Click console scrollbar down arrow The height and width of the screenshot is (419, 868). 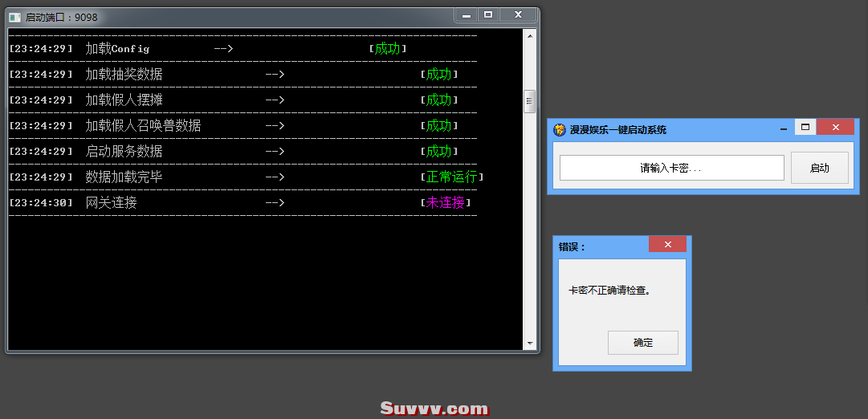click(530, 344)
